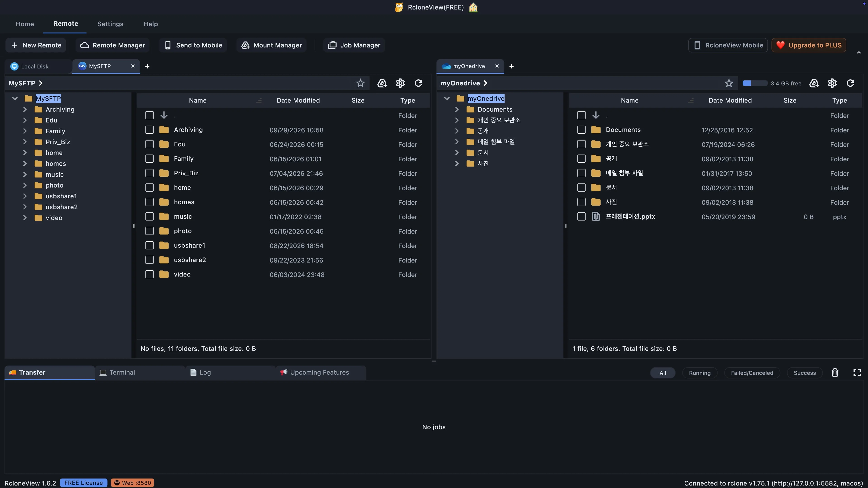This screenshot has height=488, width=868.
Task: Favorite the myOnedrive path with the star icon
Action: tap(729, 83)
